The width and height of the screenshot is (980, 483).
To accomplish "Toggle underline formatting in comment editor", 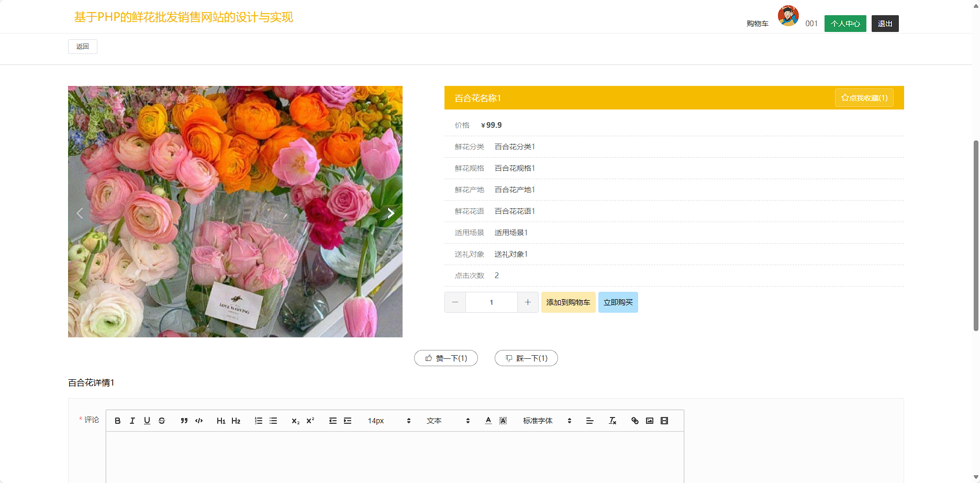I will tap(147, 421).
